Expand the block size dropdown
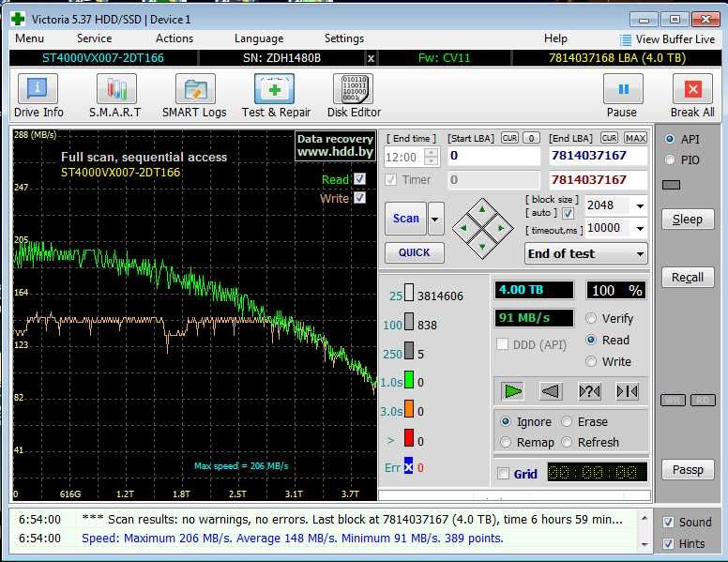 coord(640,205)
